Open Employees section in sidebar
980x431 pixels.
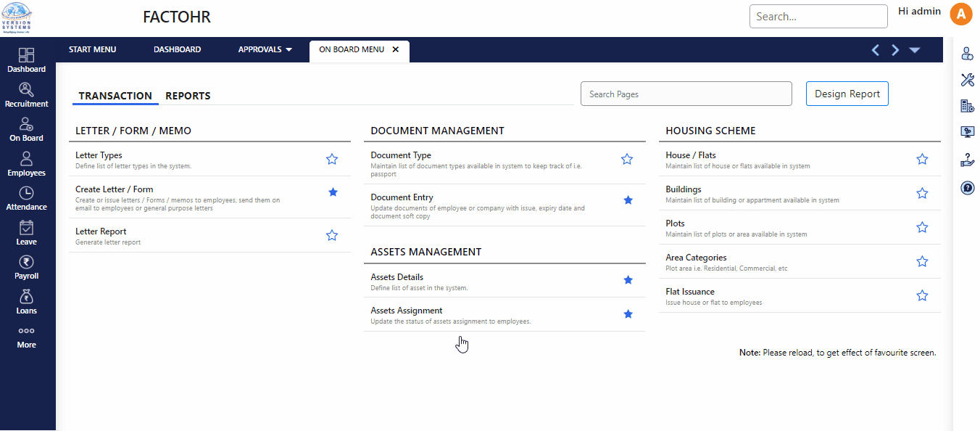click(x=26, y=164)
